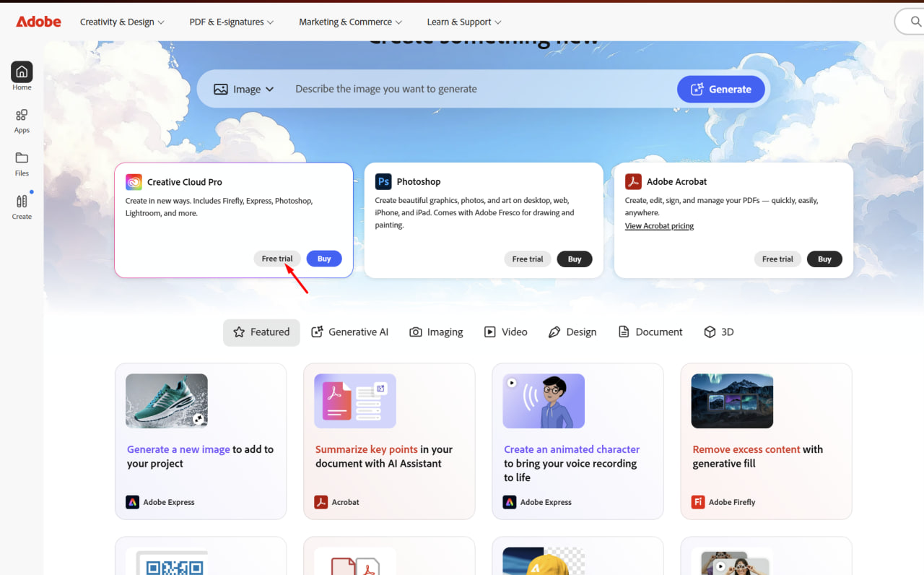Switch to the 3D tab
Image resolution: width=924 pixels, height=575 pixels.
pyautogui.click(x=718, y=332)
